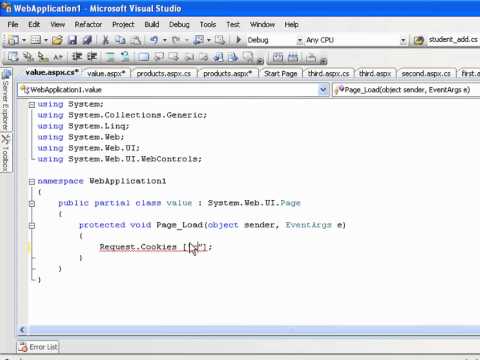Image resolution: width=480 pixels, height=360 pixels.
Task: Switch to the products.aspx.cs tab
Action: point(163,73)
